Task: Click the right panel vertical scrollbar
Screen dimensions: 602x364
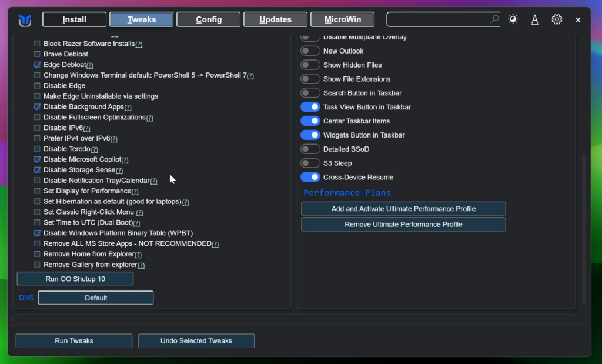Action: point(584,229)
